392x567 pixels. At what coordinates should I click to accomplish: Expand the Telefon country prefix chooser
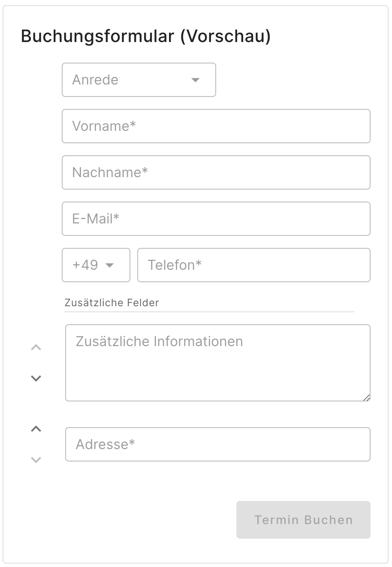[x=96, y=265]
